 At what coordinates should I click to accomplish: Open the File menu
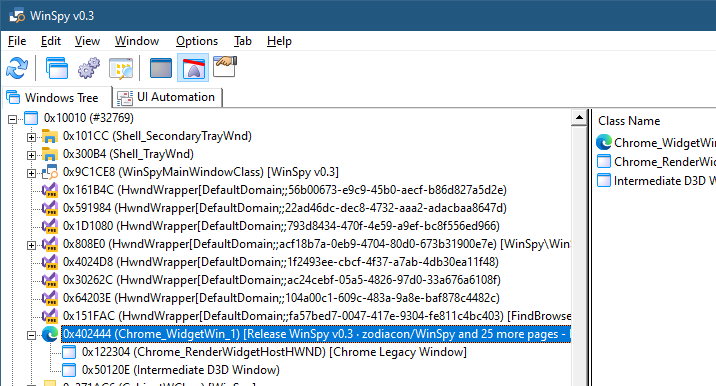pyautogui.click(x=17, y=41)
